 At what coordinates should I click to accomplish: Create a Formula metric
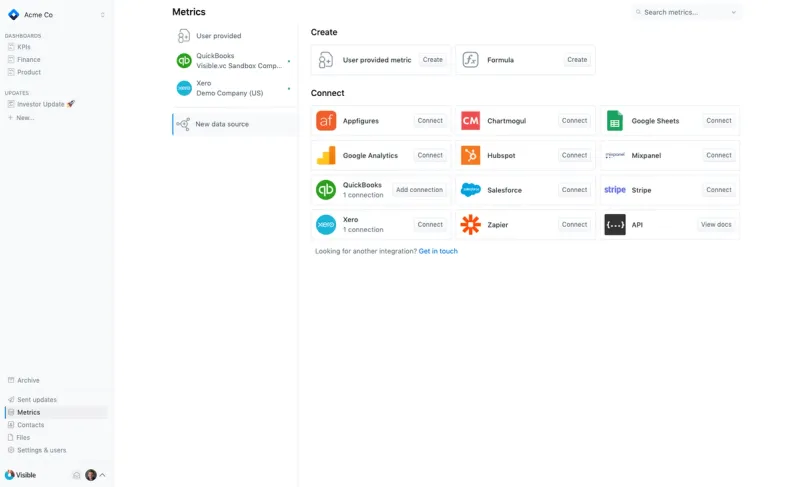click(577, 60)
